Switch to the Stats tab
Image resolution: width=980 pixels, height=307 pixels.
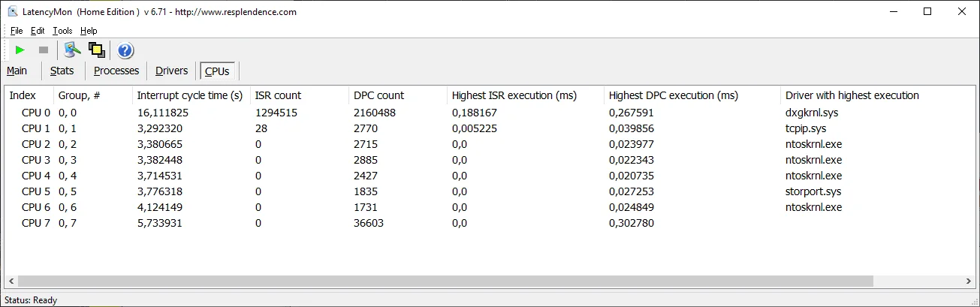click(x=62, y=71)
